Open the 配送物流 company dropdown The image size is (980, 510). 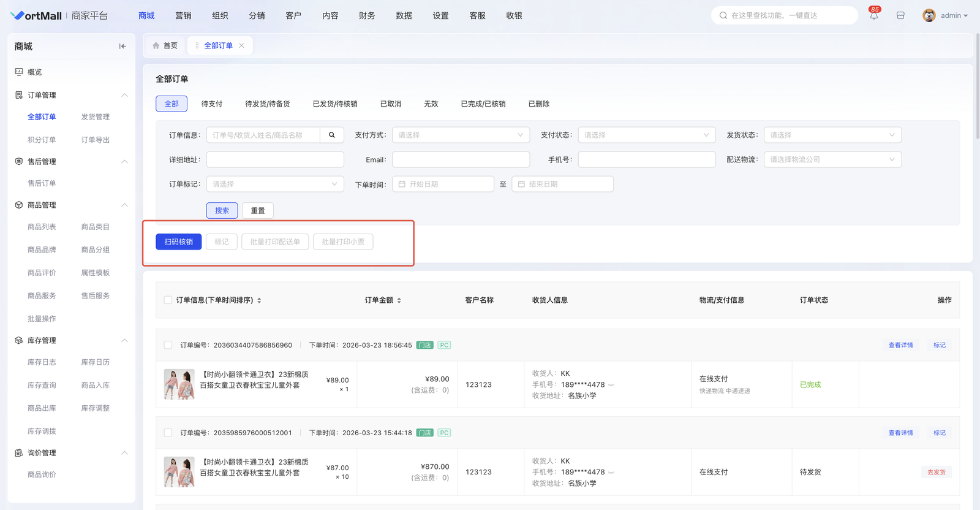point(832,159)
